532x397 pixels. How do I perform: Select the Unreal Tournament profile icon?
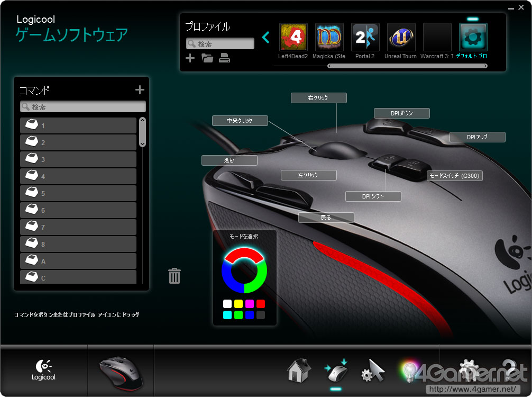pos(401,37)
